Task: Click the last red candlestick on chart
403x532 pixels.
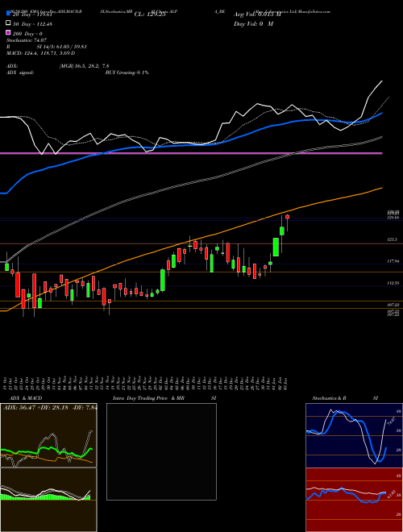Action: (287, 217)
